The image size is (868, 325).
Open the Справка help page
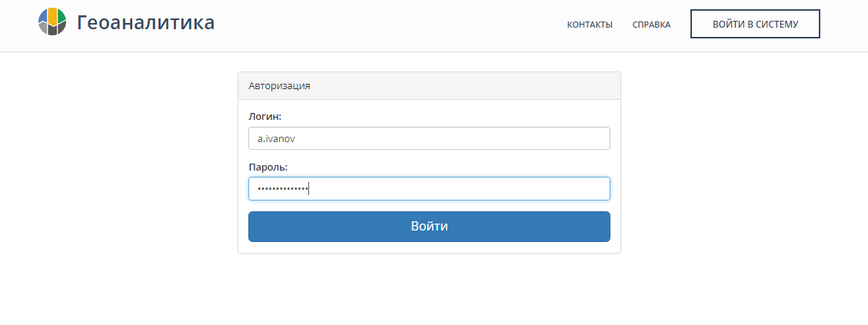pos(651,25)
